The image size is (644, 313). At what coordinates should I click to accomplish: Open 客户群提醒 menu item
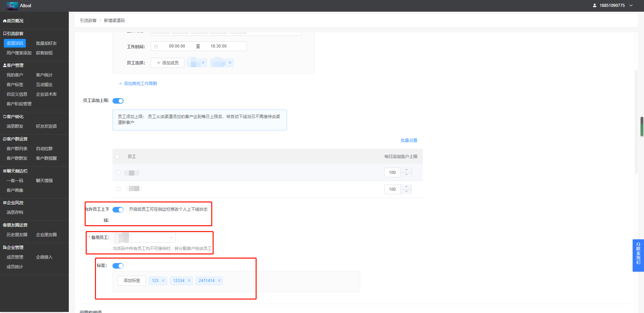coord(46,158)
